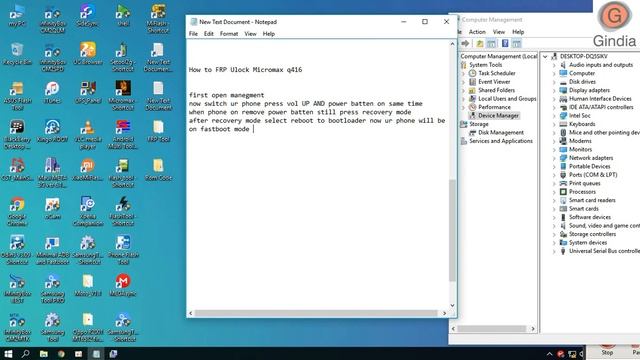Open the Phone Flash Tool shortcut
640x360 pixels.
pos(123,250)
